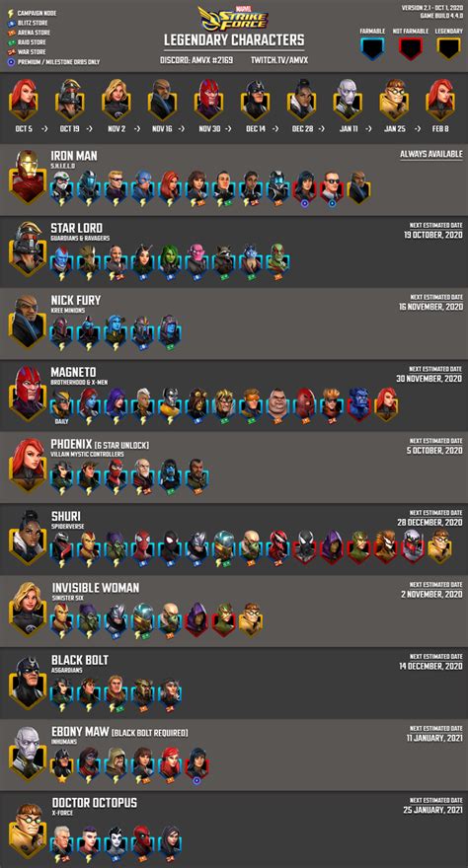Click the Nick Fury character portrait

pyautogui.click(x=28, y=323)
